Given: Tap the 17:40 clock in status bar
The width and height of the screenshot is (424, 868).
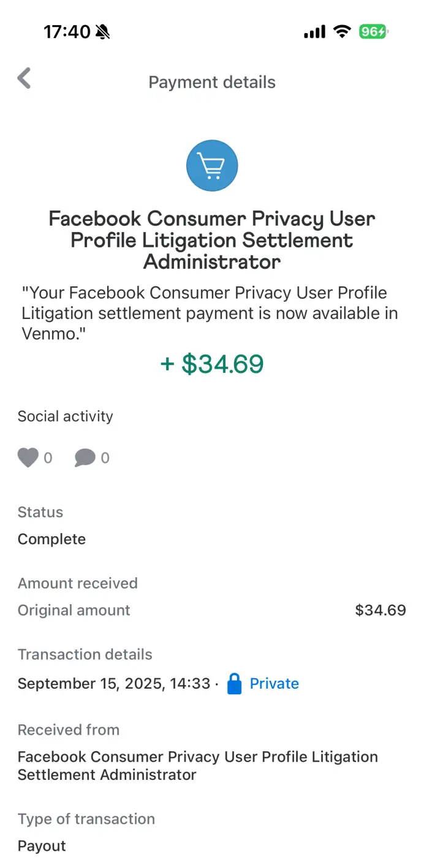Looking at the screenshot, I should click(x=67, y=32).
